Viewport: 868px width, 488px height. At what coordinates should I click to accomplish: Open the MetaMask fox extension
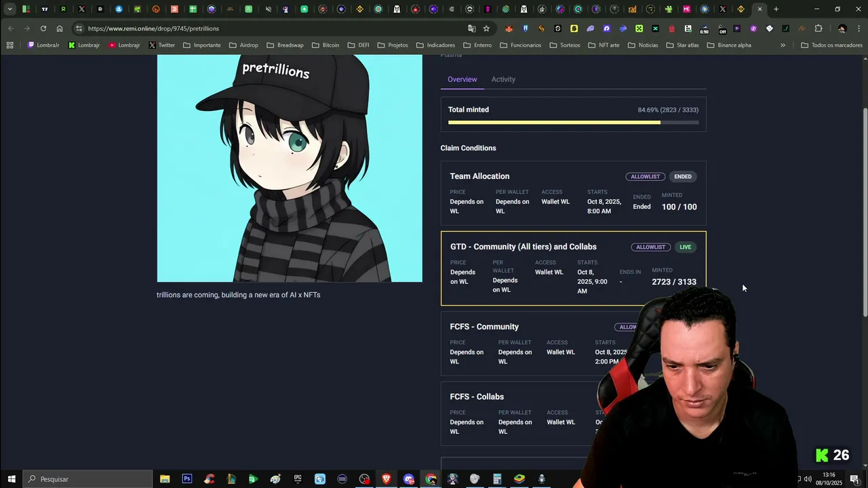509,28
